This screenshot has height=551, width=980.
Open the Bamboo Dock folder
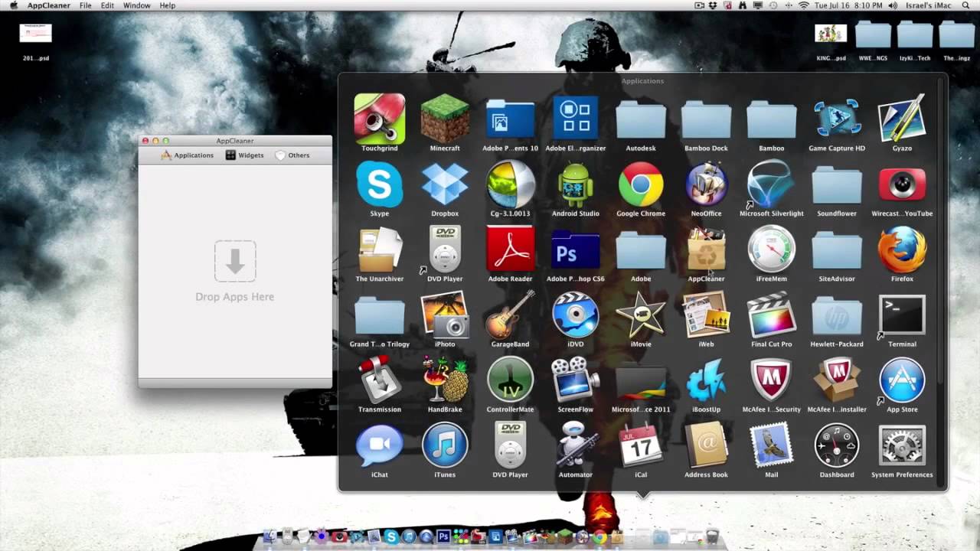coord(706,120)
